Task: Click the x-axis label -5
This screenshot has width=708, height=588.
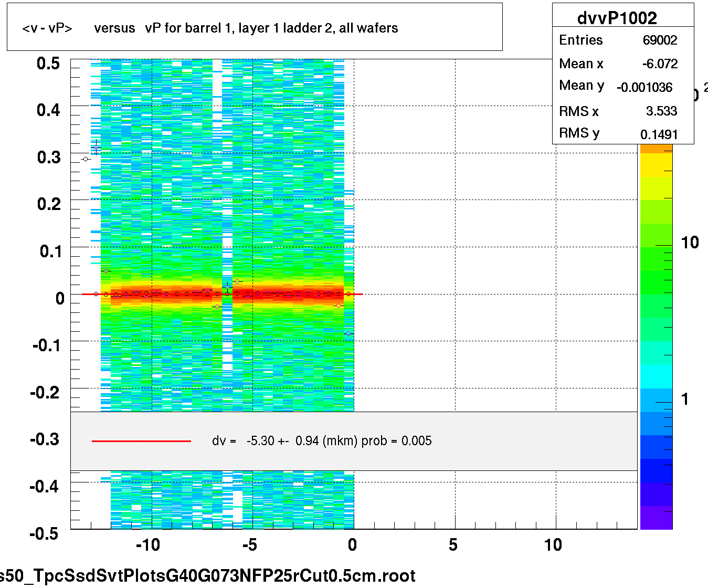Action: tap(249, 545)
